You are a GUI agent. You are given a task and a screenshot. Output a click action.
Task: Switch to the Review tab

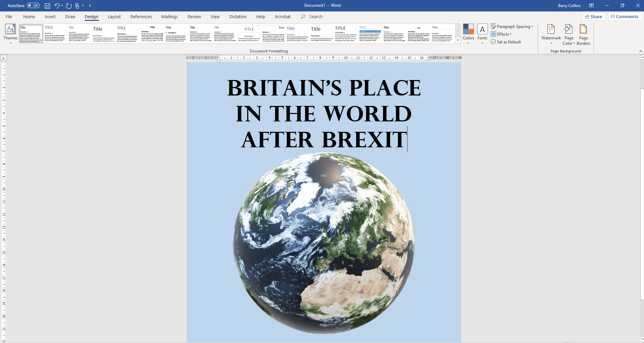pos(194,16)
